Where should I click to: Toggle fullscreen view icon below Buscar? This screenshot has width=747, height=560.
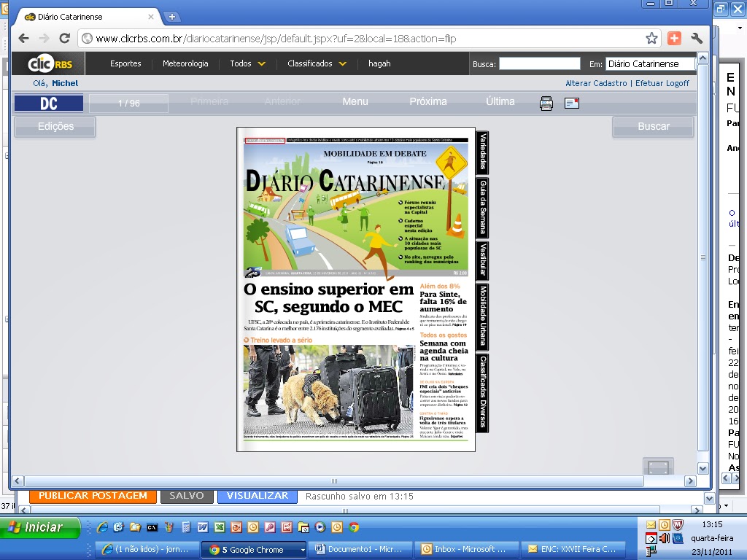point(658,467)
